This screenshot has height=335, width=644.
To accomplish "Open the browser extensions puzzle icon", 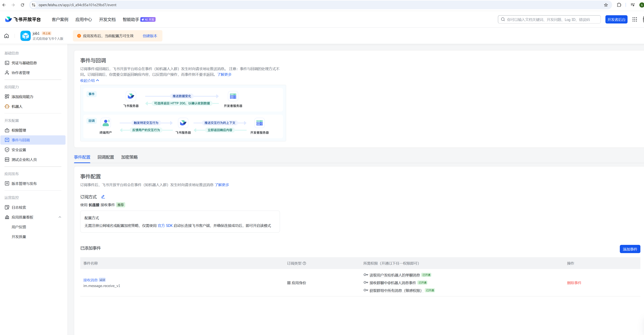I will click(x=619, y=5).
